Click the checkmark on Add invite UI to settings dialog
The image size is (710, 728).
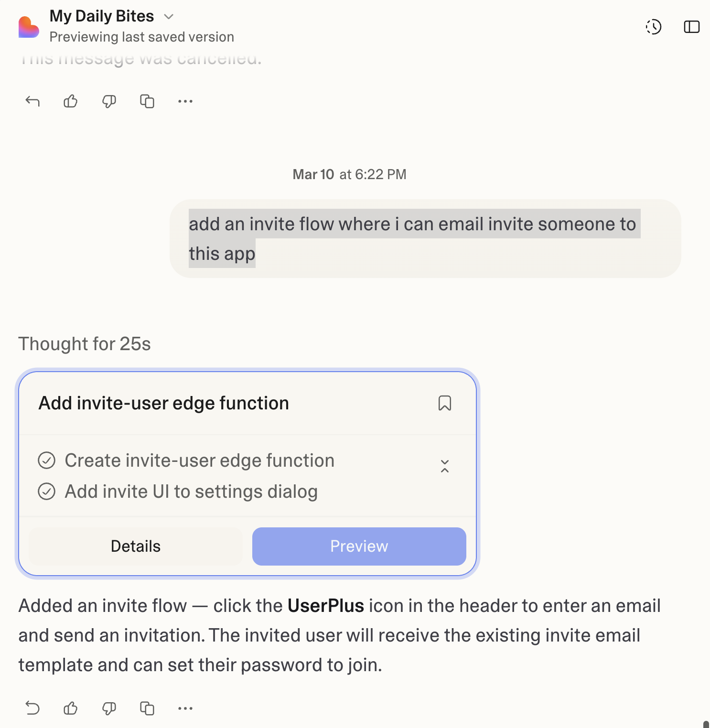click(x=47, y=492)
